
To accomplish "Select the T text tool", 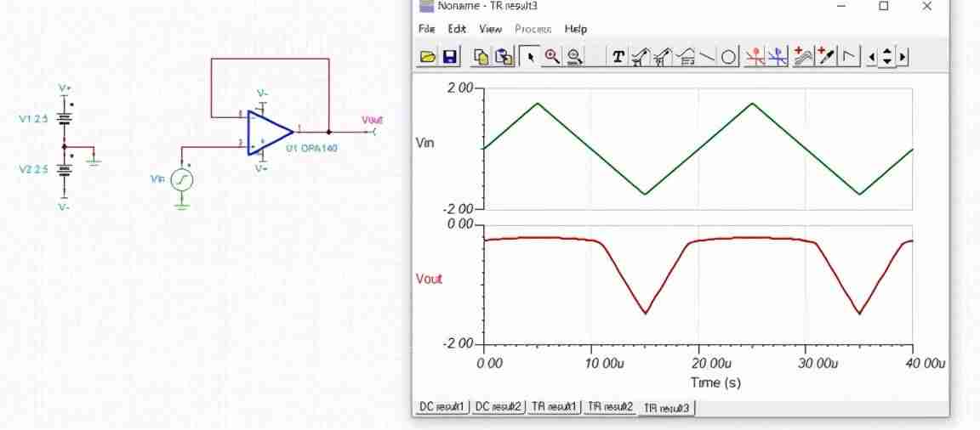I will pyautogui.click(x=618, y=57).
